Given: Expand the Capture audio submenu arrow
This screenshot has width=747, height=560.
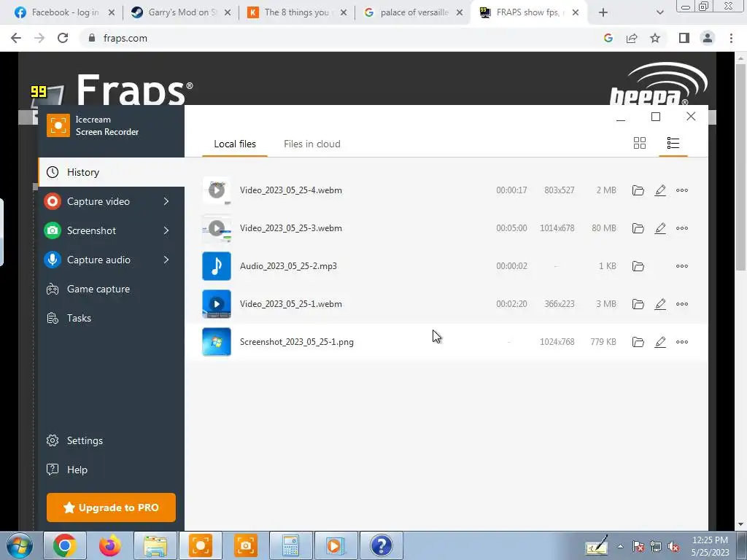Looking at the screenshot, I should (x=166, y=260).
